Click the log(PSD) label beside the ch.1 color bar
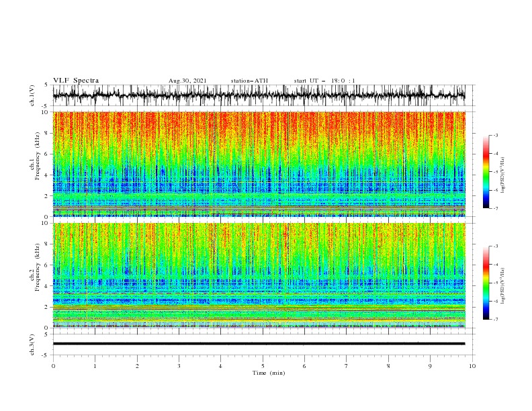 click(503, 175)
